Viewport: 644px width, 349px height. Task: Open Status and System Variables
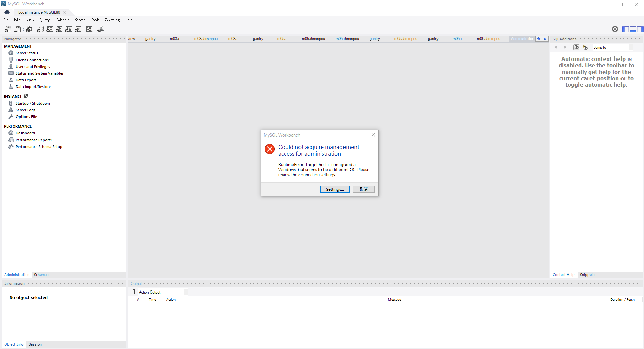click(x=40, y=73)
